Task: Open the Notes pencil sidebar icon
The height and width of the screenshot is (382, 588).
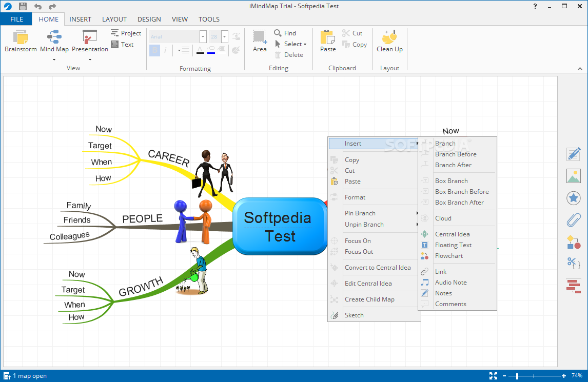Action: [573, 154]
